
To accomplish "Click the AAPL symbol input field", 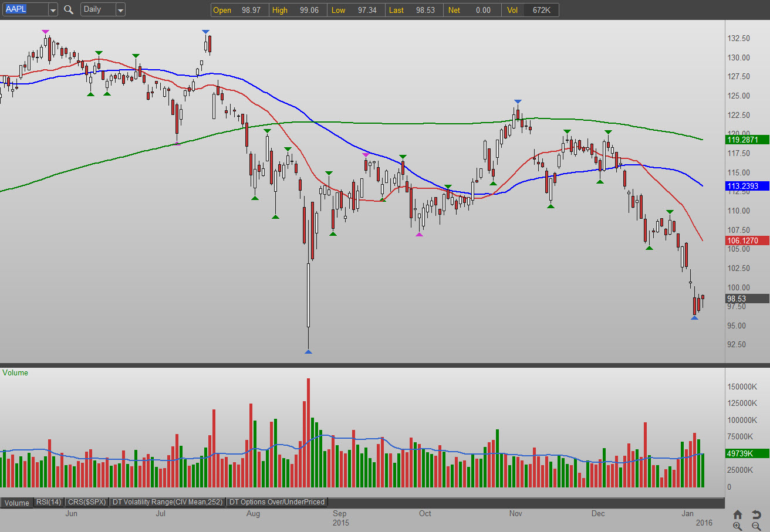I will (25, 9).
